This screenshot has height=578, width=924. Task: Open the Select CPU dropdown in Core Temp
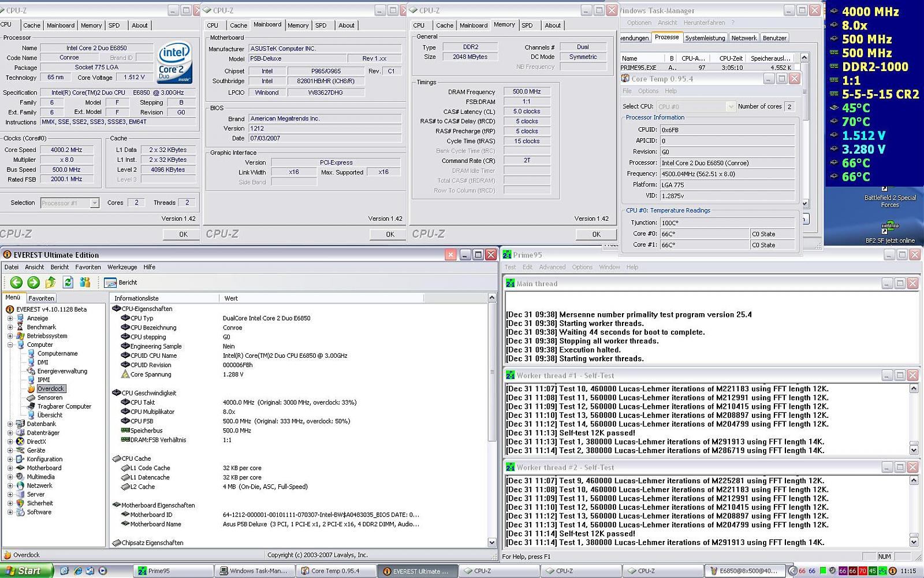coord(731,106)
